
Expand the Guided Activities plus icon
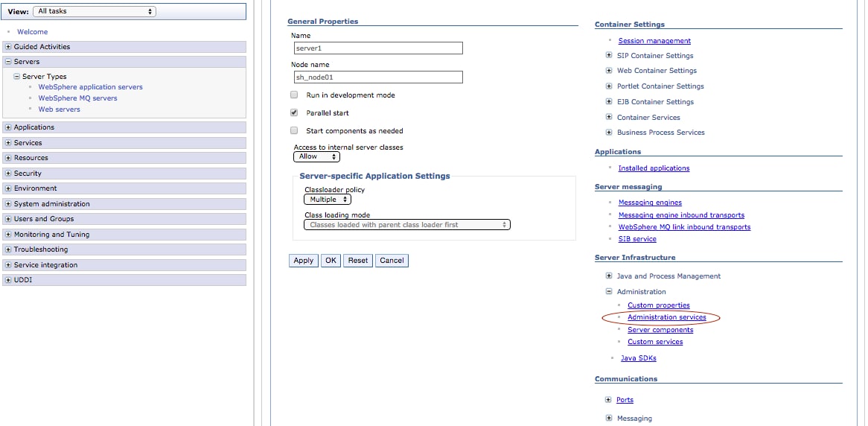tap(8, 47)
